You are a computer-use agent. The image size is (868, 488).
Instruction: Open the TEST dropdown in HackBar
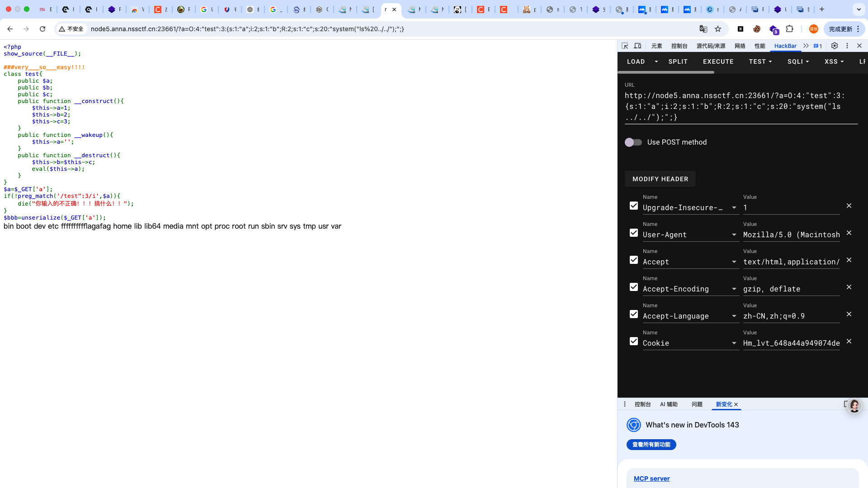point(760,61)
